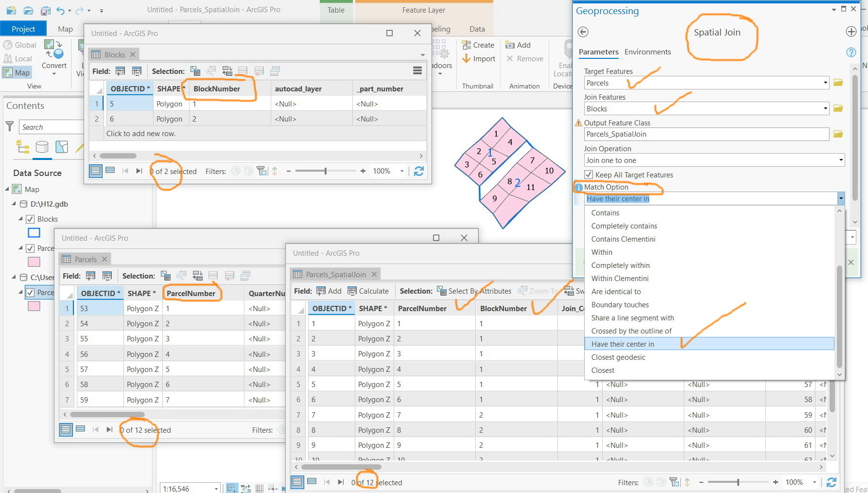Click Calculate button in Parcels_SpatialJoin table
Image resolution: width=868 pixels, height=493 pixels.
(368, 291)
